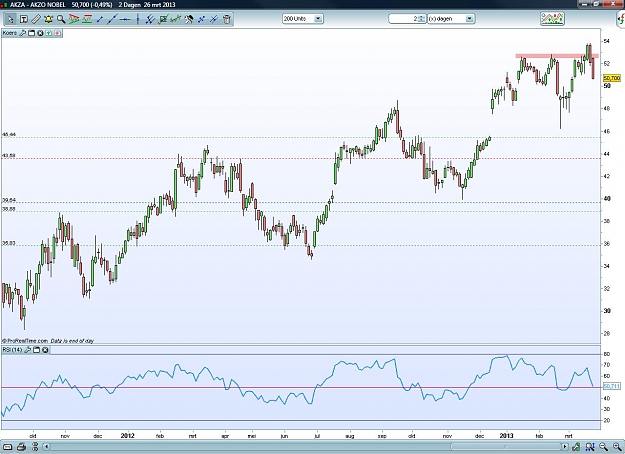Screen dimensions: 625x454
Task: Open the hammer drawing settings tool
Action: click(189, 19)
